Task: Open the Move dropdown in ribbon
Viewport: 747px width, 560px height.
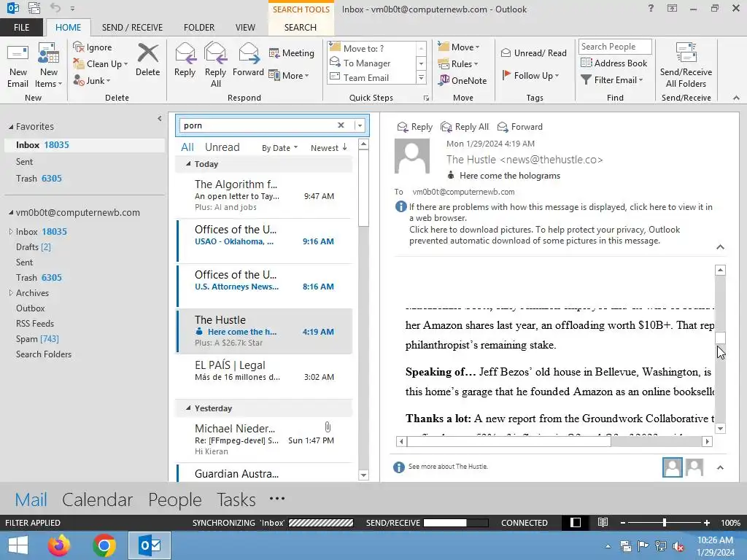Action: pos(459,47)
